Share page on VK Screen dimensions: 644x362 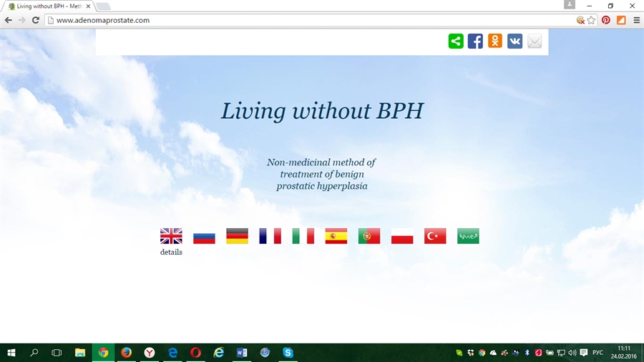(514, 41)
